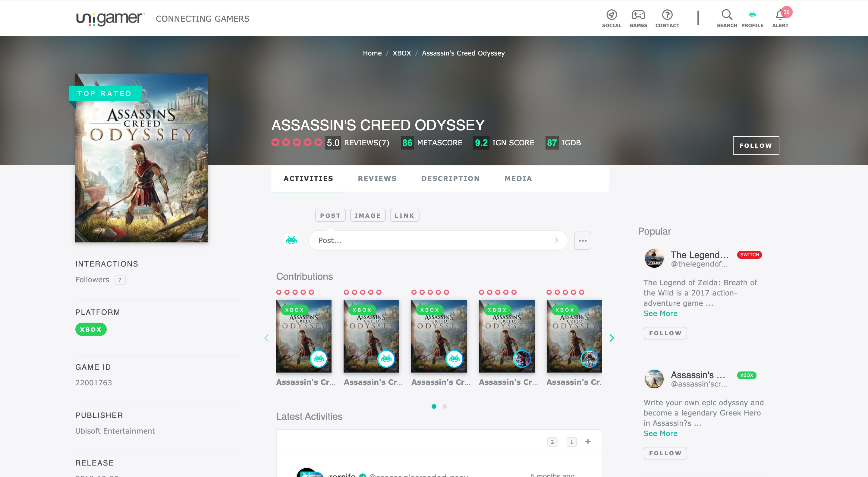Image resolution: width=868 pixels, height=477 pixels.
Task: Open the Alert bell with 39 badge
Action: point(780,15)
